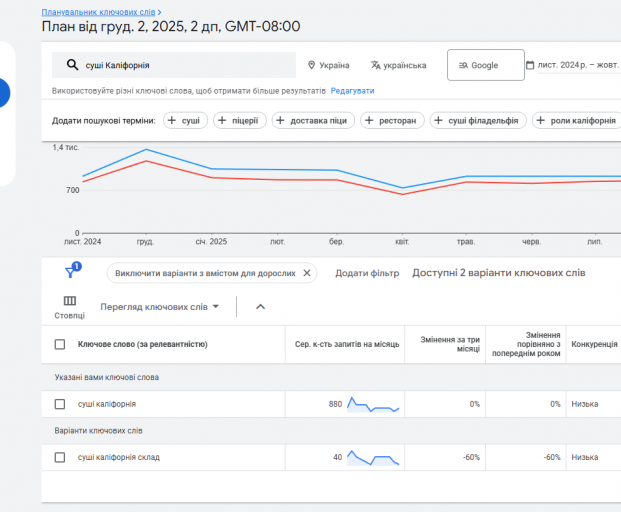Open the Стовпці columns icon
621x512 pixels.
[x=69, y=301]
